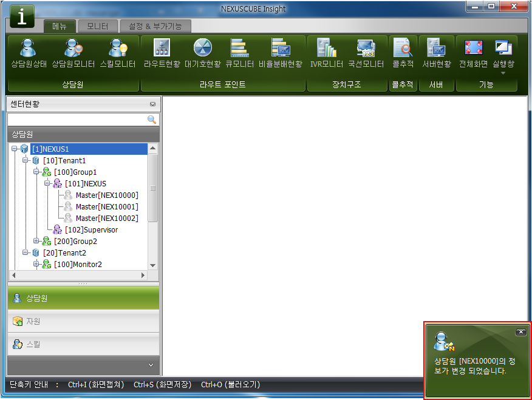Image resolution: width=532 pixels, height=400 pixels.
Task: Switch to the 메뉴 tab
Action: 60,26
